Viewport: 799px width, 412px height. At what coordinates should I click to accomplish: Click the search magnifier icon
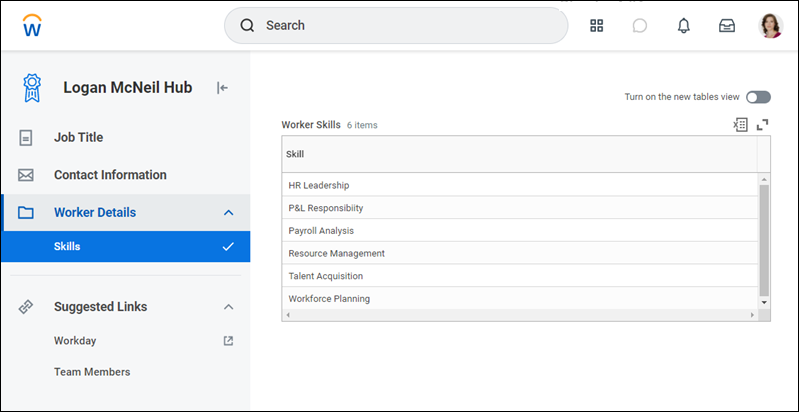point(247,25)
